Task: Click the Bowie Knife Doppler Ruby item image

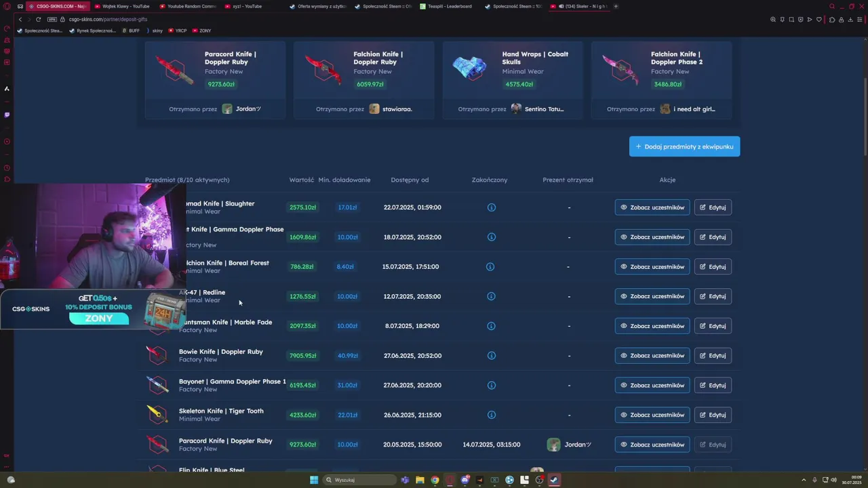Action: point(157,355)
